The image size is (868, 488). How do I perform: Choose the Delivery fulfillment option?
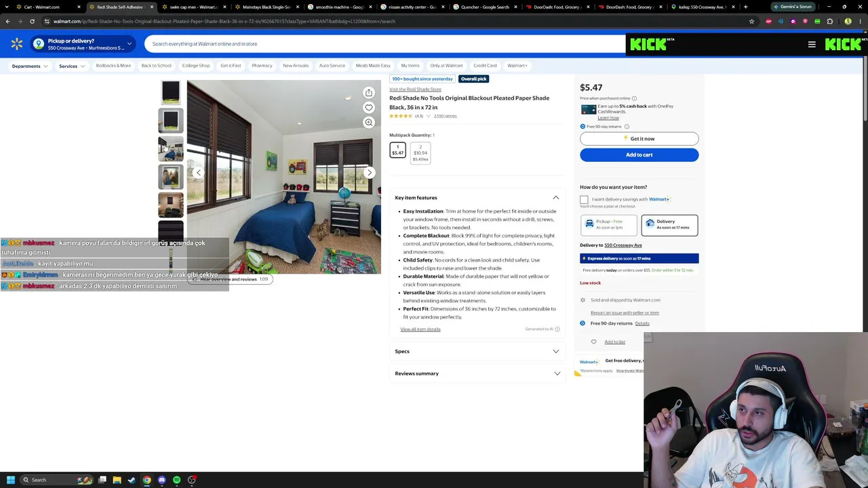[x=669, y=224]
